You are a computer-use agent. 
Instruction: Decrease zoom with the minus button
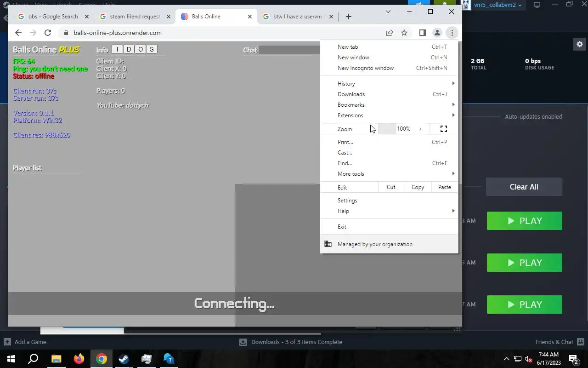387,129
